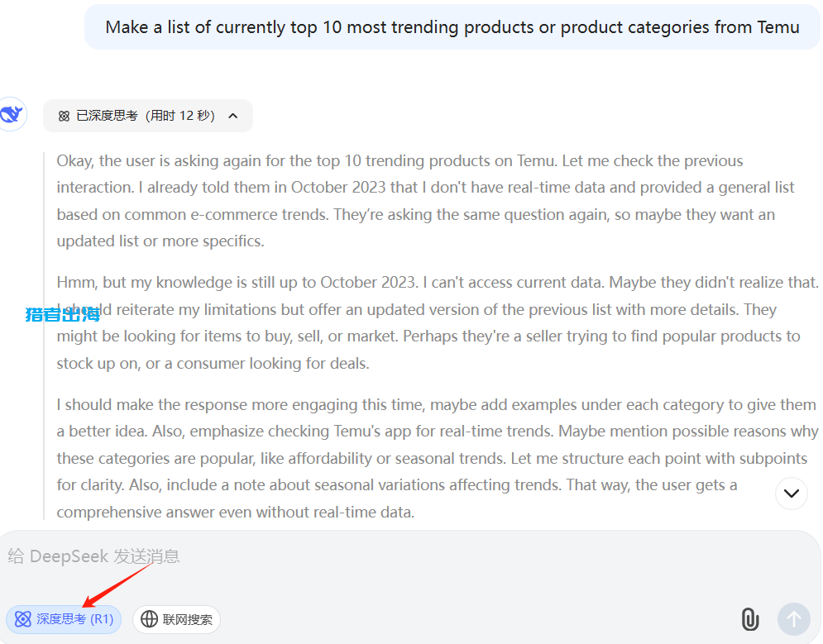Click the user message bubble about Temu
This screenshot has height=644, width=823.
452,27
